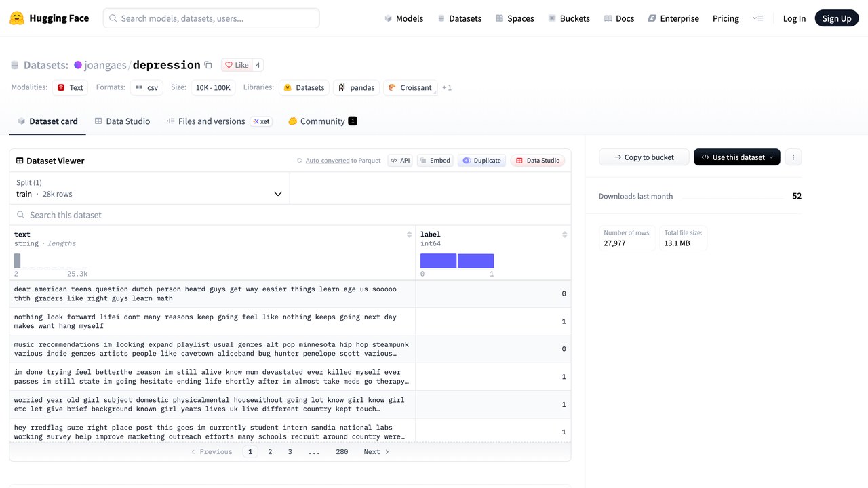Open the Enterprise page
The width and height of the screenshot is (868, 488).
pyautogui.click(x=673, y=18)
